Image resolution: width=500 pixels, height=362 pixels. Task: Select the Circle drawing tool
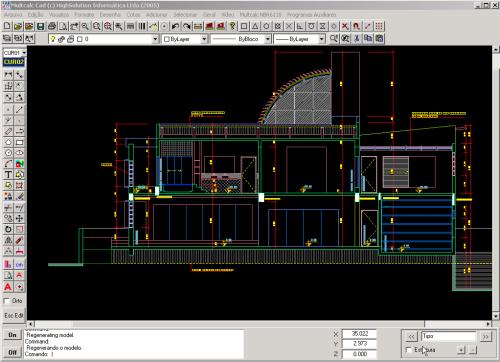click(x=8, y=153)
